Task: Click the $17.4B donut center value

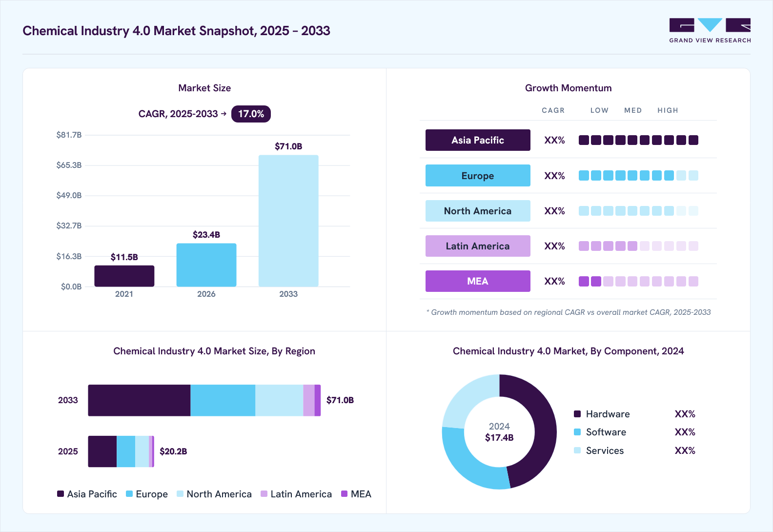Action: coord(499,438)
